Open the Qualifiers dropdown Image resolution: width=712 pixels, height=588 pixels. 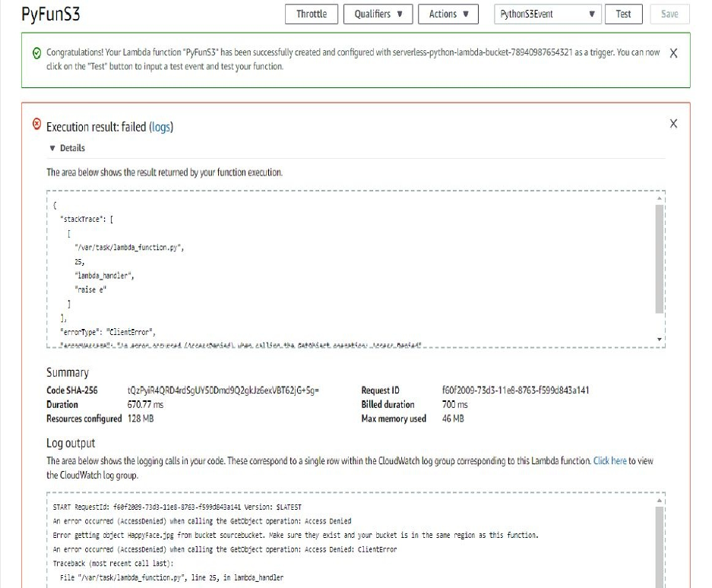(x=378, y=14)
